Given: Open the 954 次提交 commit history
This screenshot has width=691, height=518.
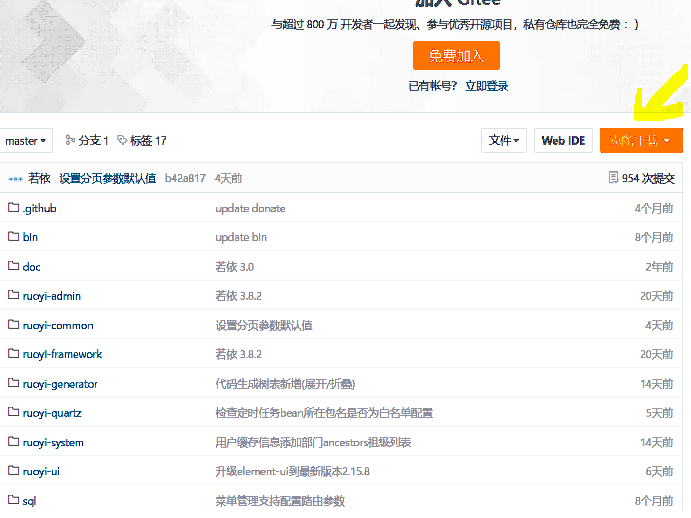Looking at the screenshot, I should tap(642, 178).
